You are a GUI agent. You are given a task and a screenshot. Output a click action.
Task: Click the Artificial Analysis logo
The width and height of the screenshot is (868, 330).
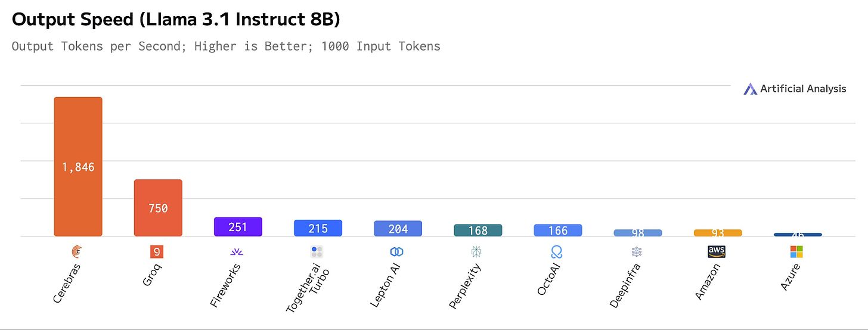pos(795,89)
